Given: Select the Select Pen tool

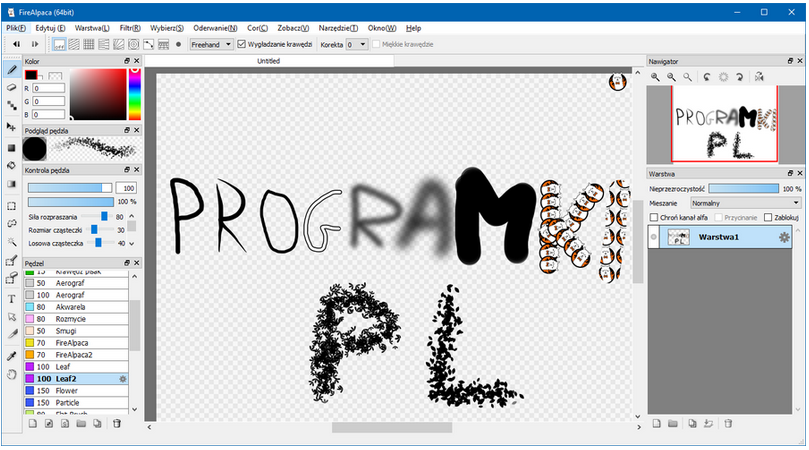Looking at the screenshot, I should point(11,261).
